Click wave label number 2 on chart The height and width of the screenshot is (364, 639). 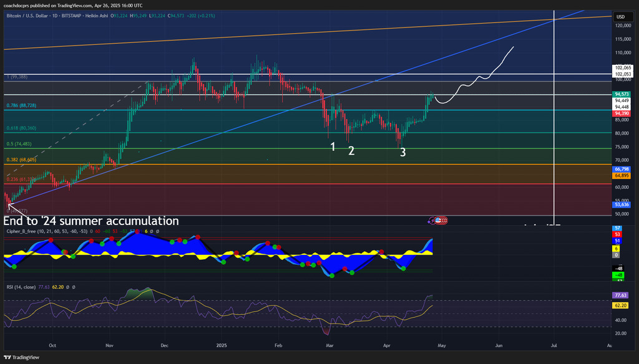pos(351,151)
